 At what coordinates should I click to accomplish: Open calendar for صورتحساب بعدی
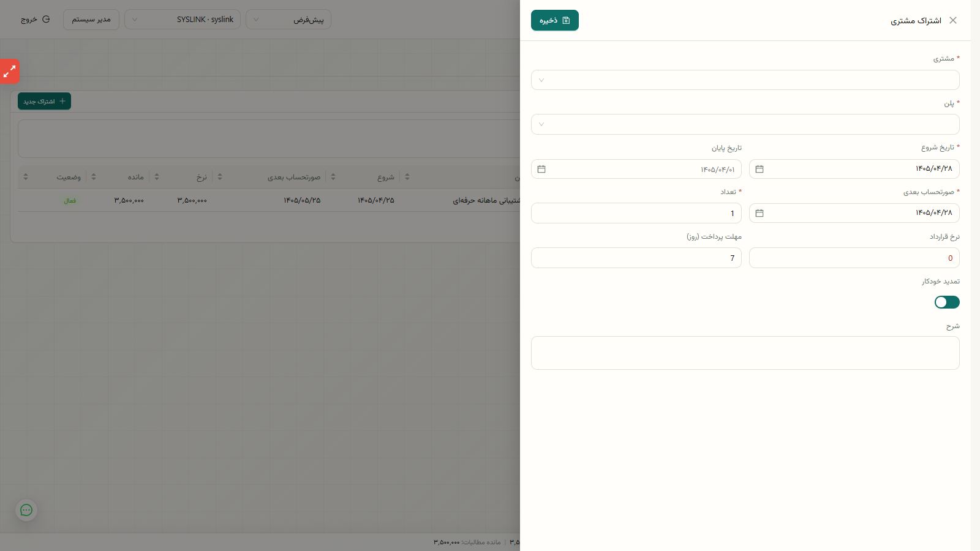(x=759, y=213)
